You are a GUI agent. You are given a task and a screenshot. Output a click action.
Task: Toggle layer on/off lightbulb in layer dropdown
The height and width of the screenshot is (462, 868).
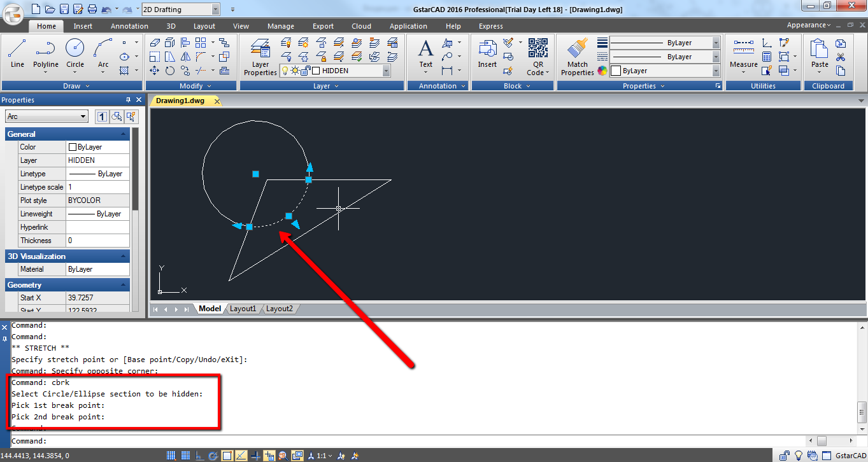tap(285, 71)
